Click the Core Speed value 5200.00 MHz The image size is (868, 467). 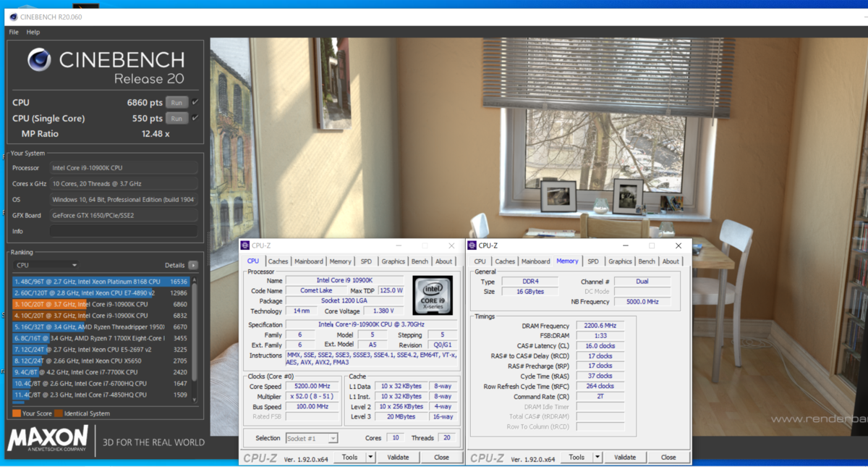[312, 386]
